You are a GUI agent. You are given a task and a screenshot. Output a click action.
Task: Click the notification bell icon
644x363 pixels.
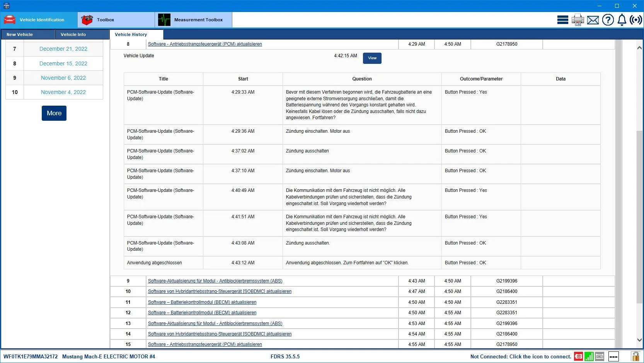point(622,20)
